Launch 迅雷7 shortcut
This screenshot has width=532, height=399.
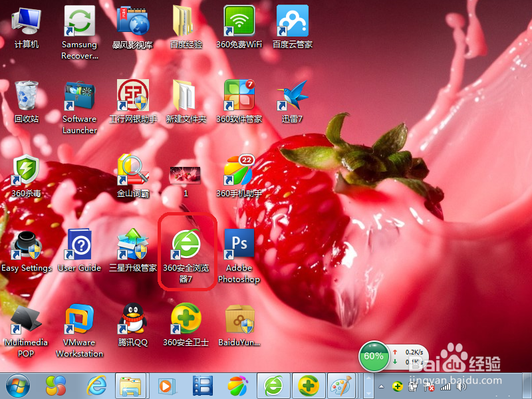(x=293, y=102)
